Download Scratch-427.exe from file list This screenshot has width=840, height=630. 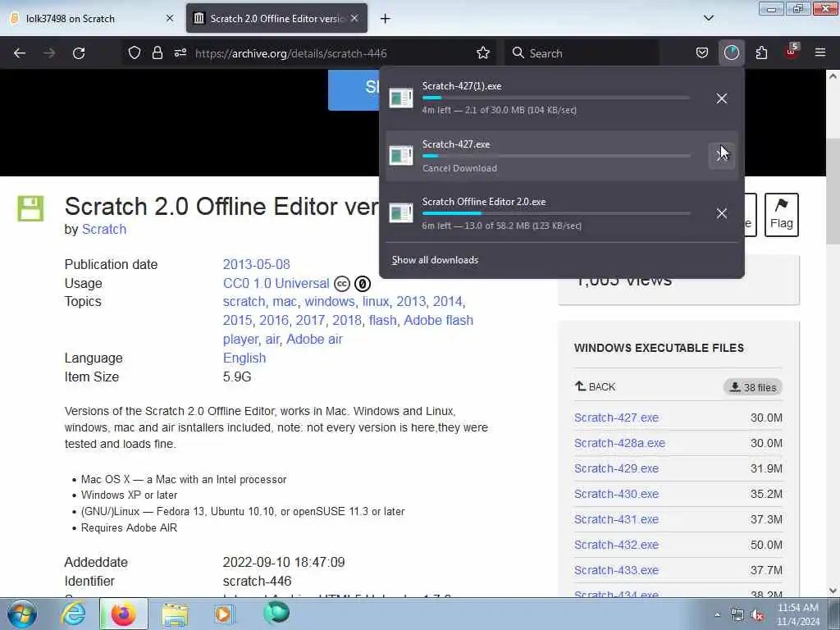click(x=616, y=418)
